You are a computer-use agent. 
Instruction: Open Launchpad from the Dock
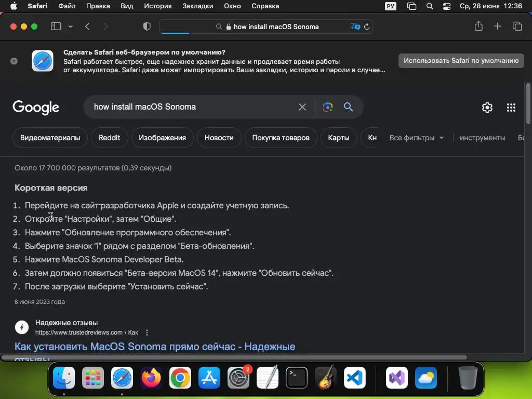[93, 377]
